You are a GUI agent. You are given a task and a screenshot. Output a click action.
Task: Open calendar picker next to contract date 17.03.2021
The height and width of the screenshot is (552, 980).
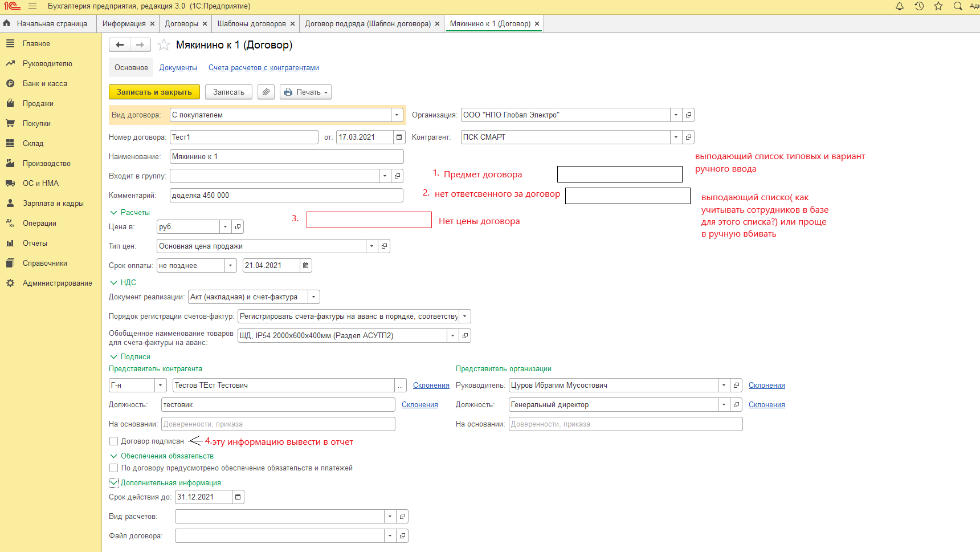399,137
